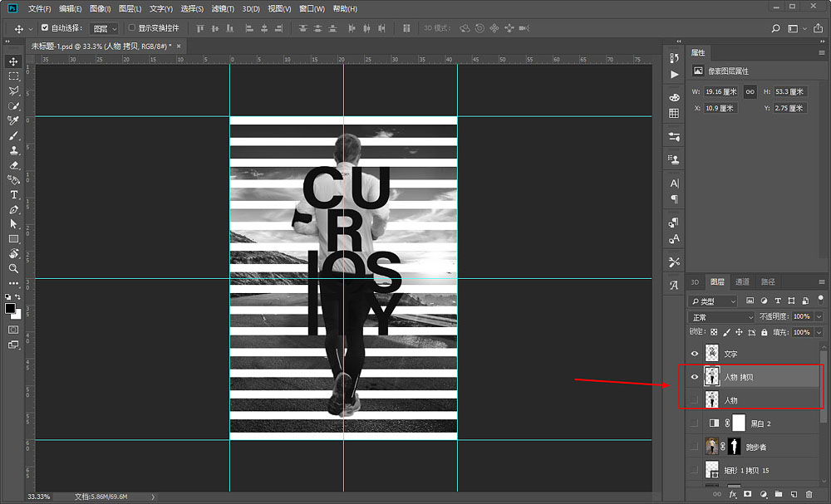Pick the Brush tool
This screenshot has width=831, height=504.
tap(14, 135)
